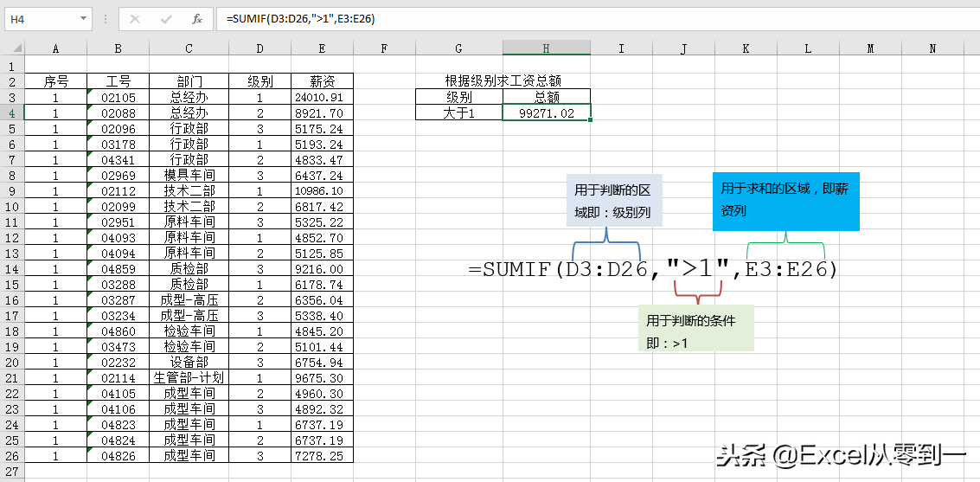The width and height of the screenshot is (980, 482).
Task: Click salary cell 7278.25
Action: (x=322, y=455)
